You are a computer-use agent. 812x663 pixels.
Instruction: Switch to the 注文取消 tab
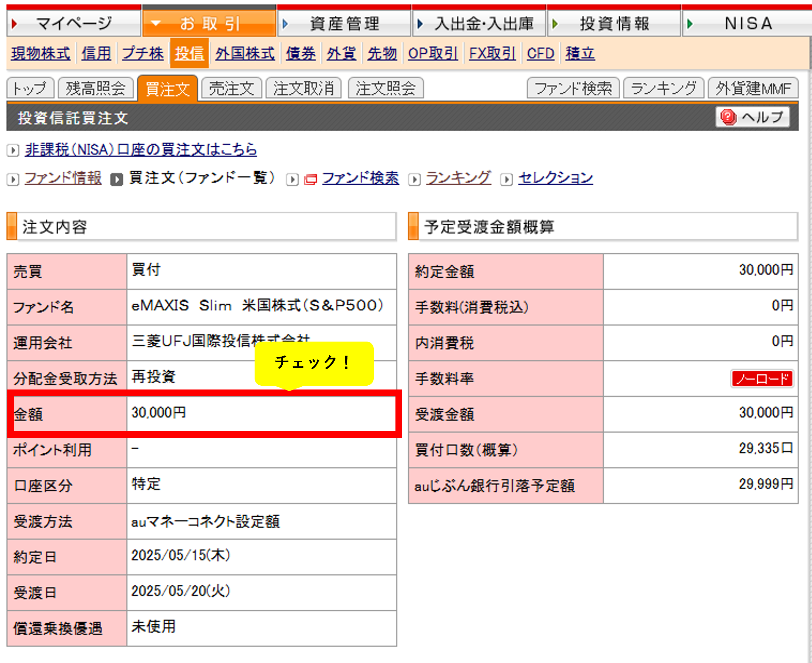click(x=303, y=88)
